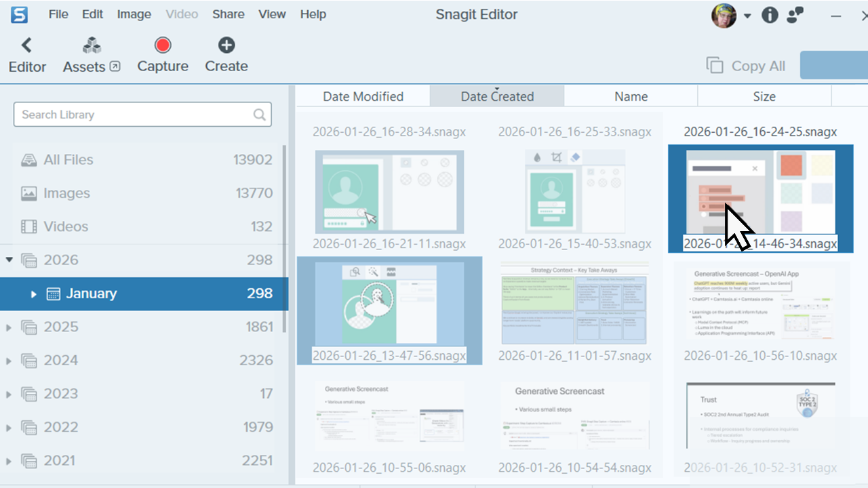
Task: Sort captures by the Name column
Action: pyautogui.click(x=630, y=96)
